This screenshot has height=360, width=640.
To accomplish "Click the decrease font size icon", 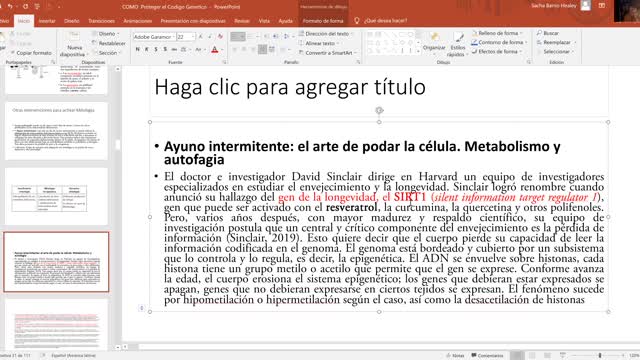I will pos(210,37).
